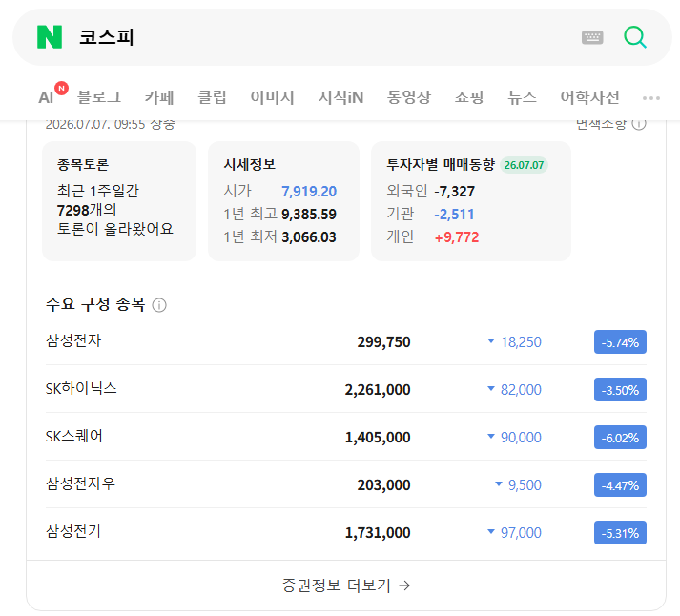Click the 18,250 price change value
680x616 pixels.
(x=521, y=342)
